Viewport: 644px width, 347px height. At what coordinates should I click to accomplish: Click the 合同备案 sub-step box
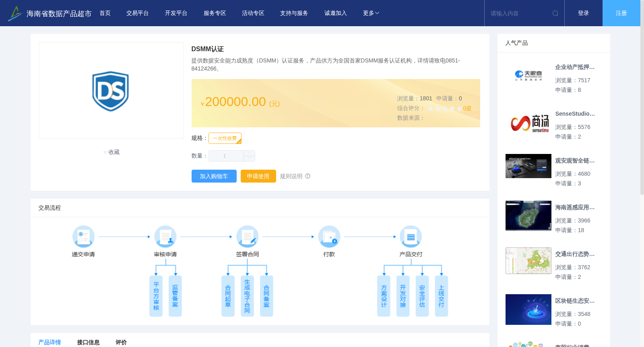tap(266, 296)
